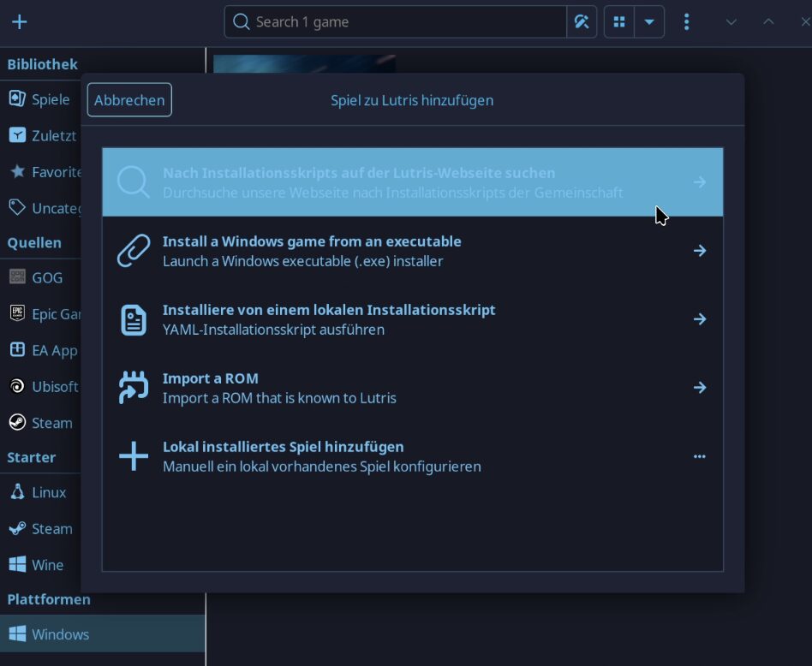Open GOG source in the sidebar
This screenshot has height=666, width=812.
(47, 277)
